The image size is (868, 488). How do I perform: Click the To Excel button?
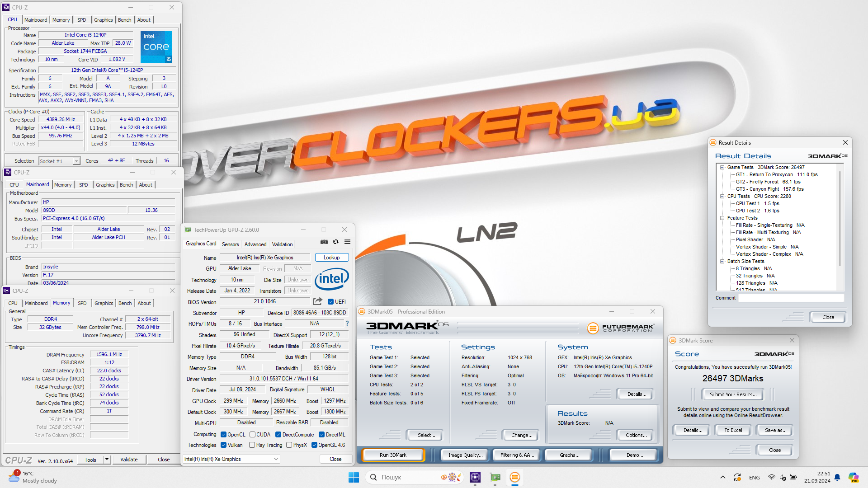pos(733,430)
